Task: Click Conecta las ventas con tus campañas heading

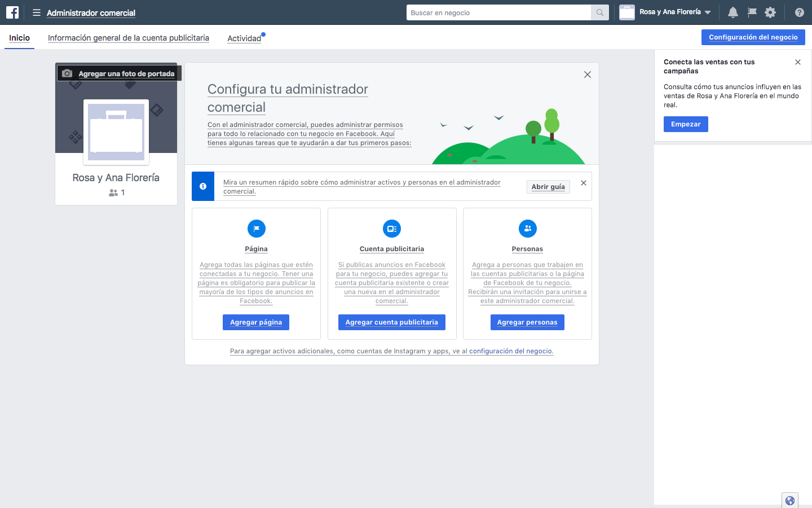Action: coord(709,67)
